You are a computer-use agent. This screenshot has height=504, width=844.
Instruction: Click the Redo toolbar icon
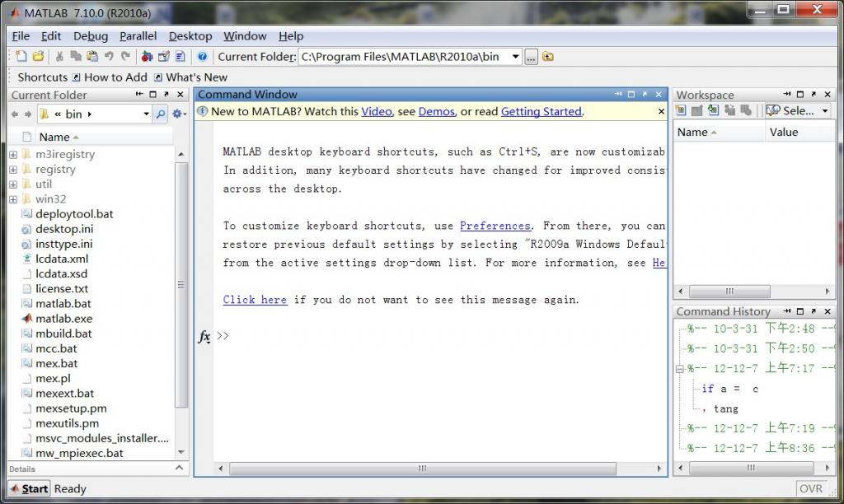point(125,57)
